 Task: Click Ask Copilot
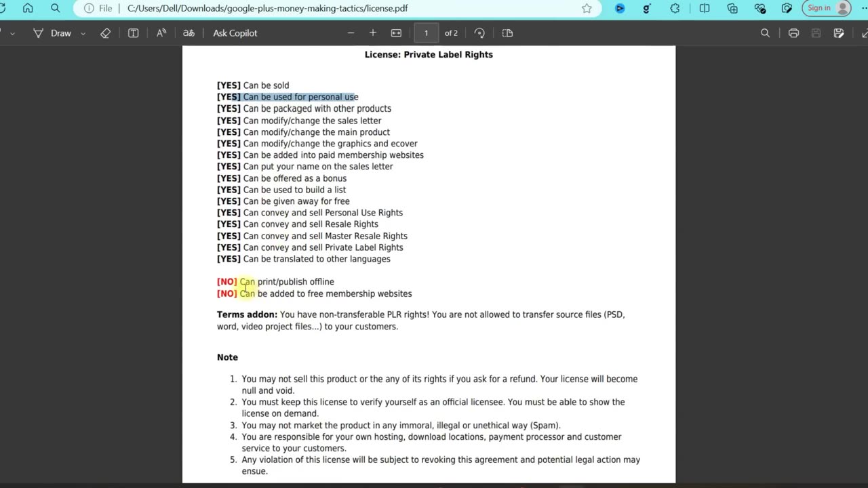(235, 33)
